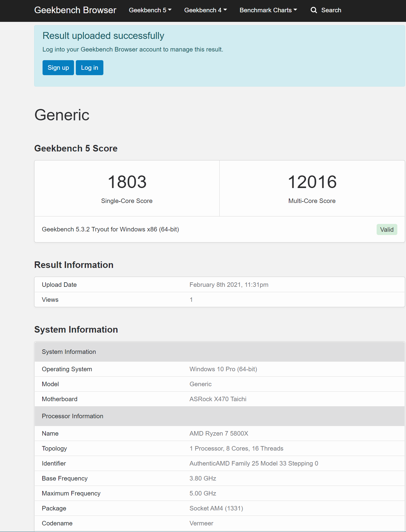Open the Geekbench 5 dropdown menu
The width and height of the screenshot is (406, 532).
[150, 10]
